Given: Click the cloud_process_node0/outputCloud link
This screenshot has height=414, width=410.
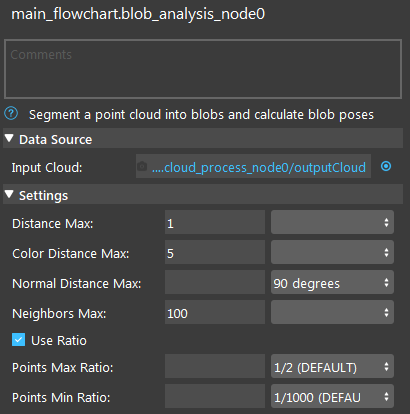Looking at the screenshot, I should coord(259,167).
